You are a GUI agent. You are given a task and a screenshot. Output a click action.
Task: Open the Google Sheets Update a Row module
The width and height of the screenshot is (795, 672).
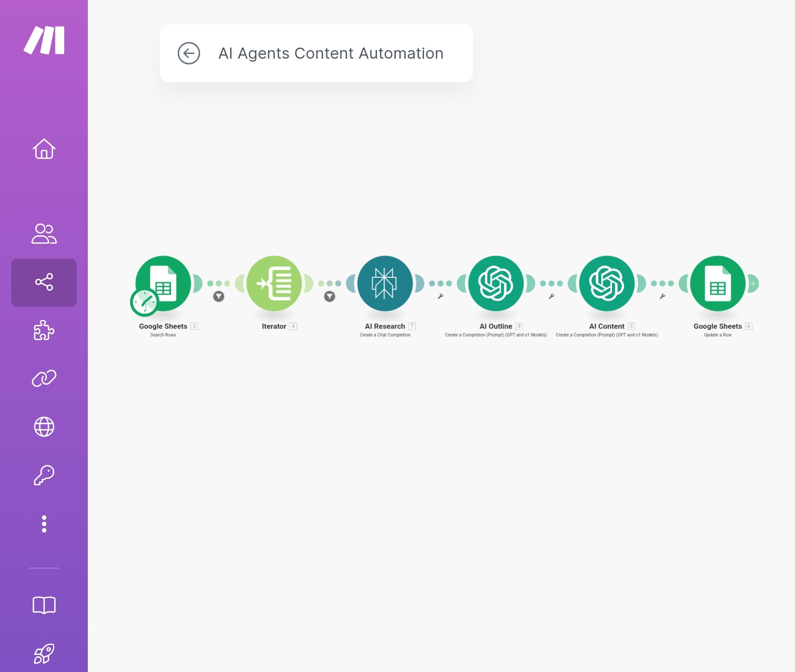tap(717, 284)
